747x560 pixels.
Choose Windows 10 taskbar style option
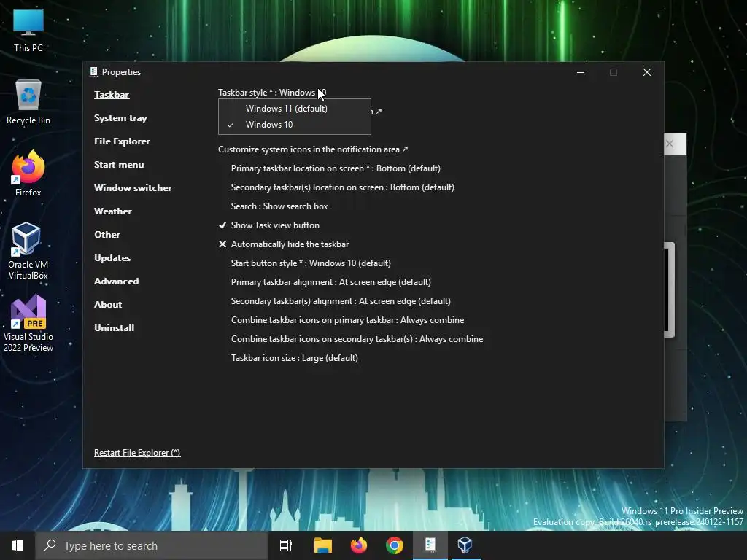coord(295,125)
